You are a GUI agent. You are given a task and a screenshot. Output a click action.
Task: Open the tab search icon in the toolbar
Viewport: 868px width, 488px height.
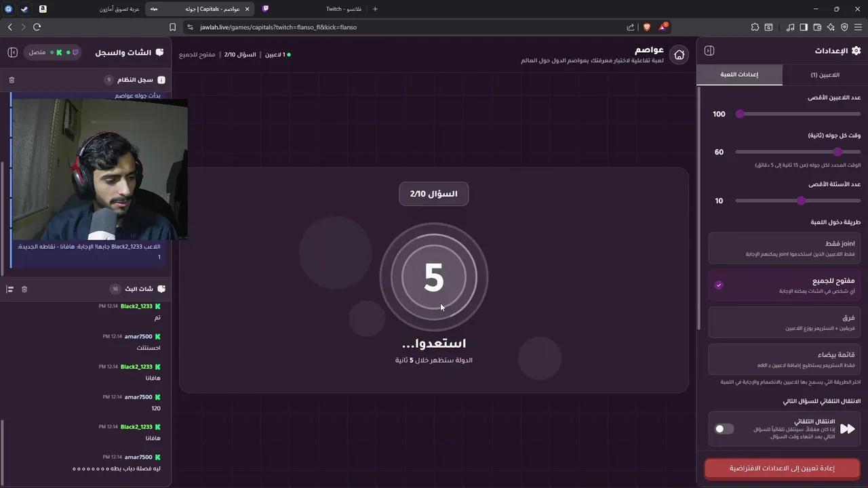pyautogui.click(x=768, y=27)
